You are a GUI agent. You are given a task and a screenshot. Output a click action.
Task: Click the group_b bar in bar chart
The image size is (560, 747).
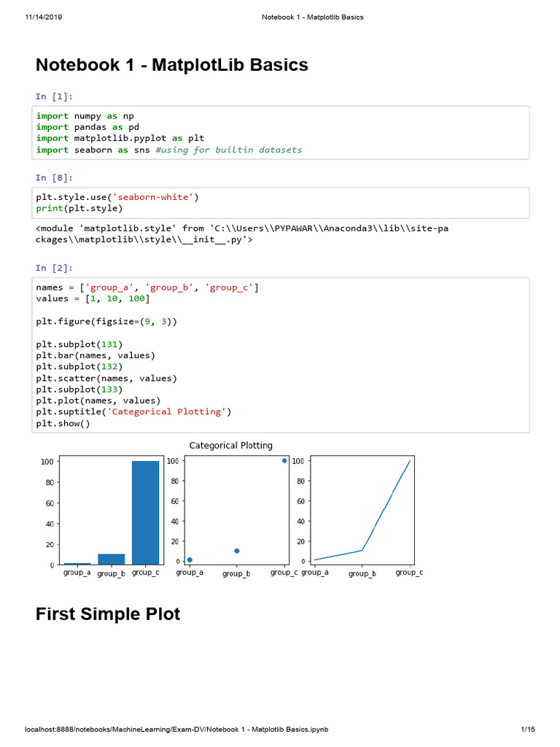112,560
